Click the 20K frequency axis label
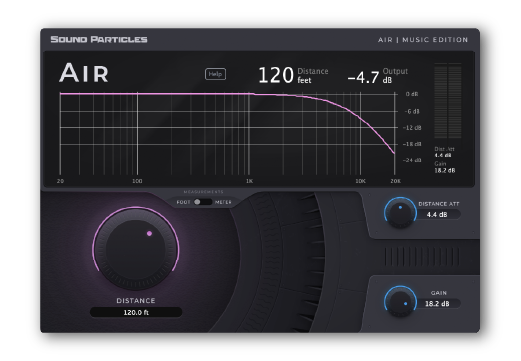The height and width of the screenshot is (361, 521). 395,181
